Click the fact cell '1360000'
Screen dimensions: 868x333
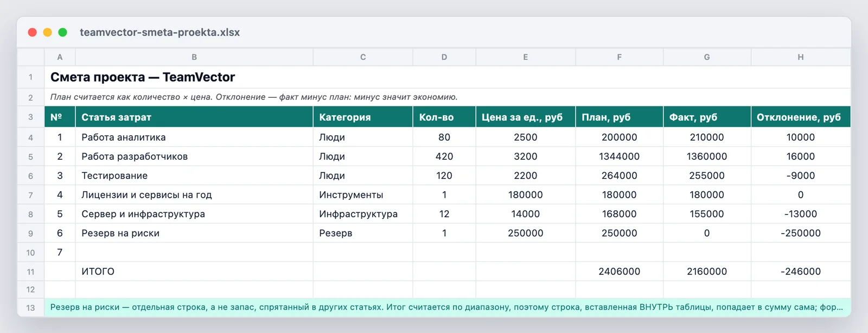(x=707, y=156)
